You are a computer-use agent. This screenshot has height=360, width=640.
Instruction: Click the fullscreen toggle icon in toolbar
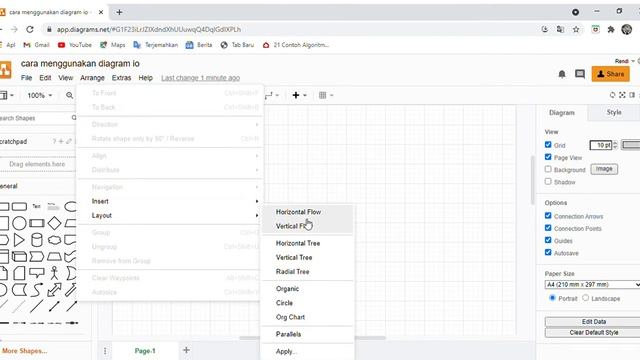(x=622, y=95)
